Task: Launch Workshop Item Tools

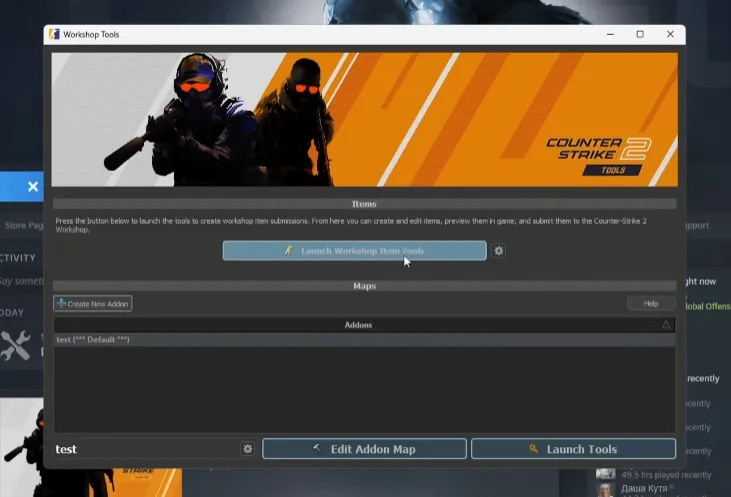Action: (354, 251)
